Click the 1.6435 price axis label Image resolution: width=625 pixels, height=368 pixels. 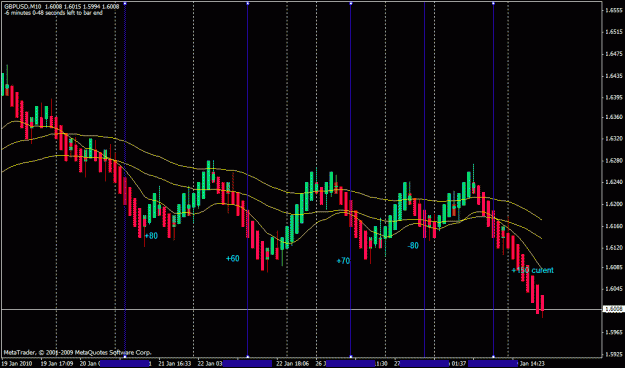(x=614, y=75)
